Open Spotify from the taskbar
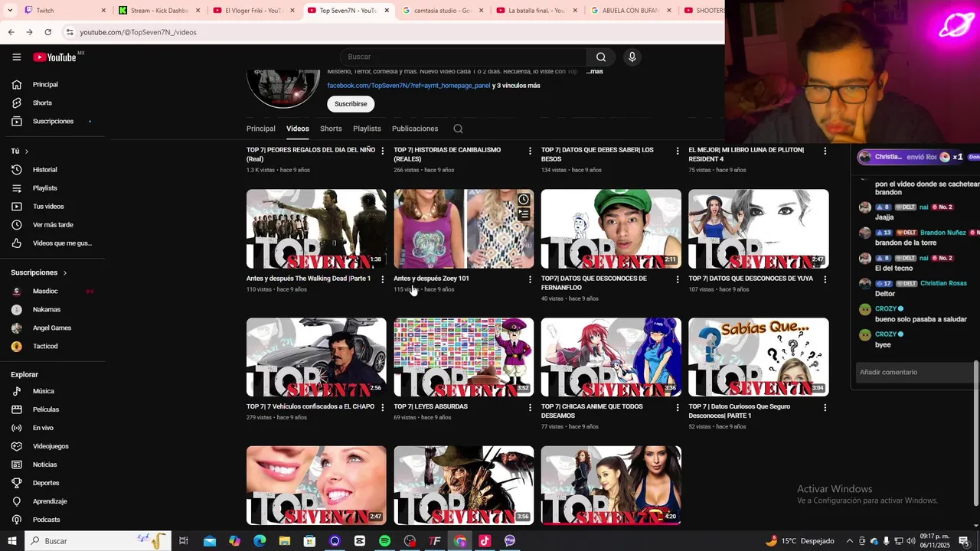Screen dimensions: 980x551 click(x=384, y=541)
